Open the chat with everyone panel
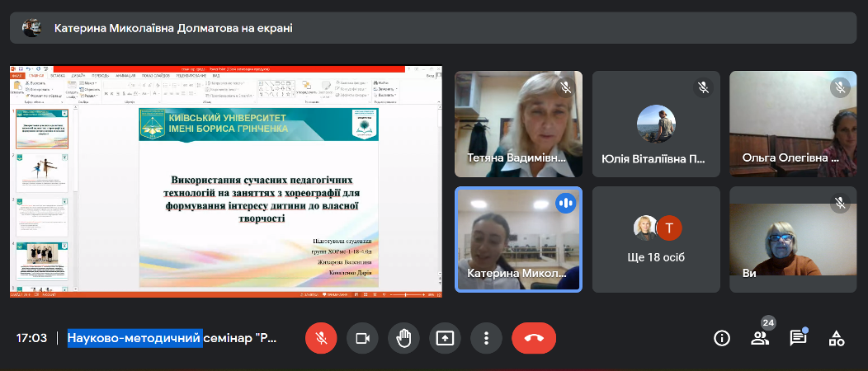 point(798,338)
